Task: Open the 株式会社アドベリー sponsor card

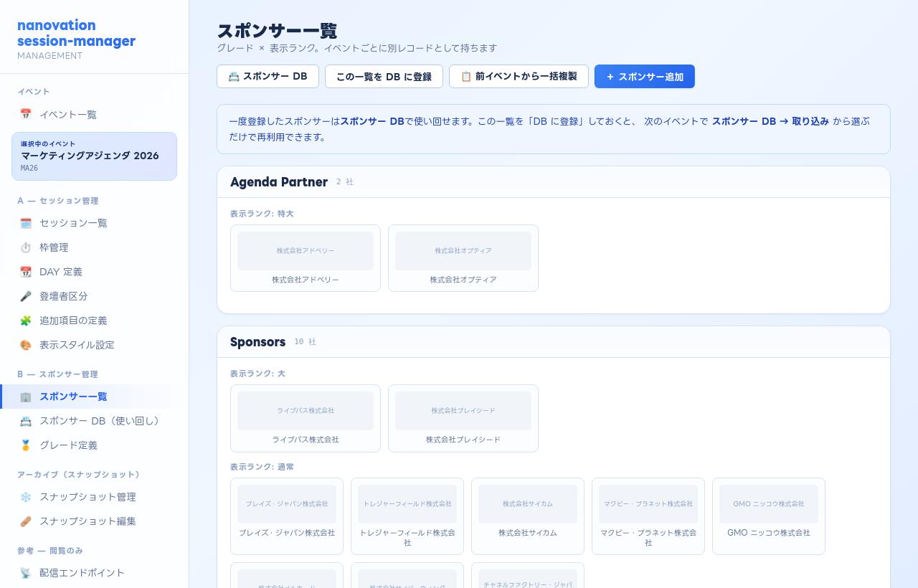Action: pyautogui.click(x=306, y=258)
